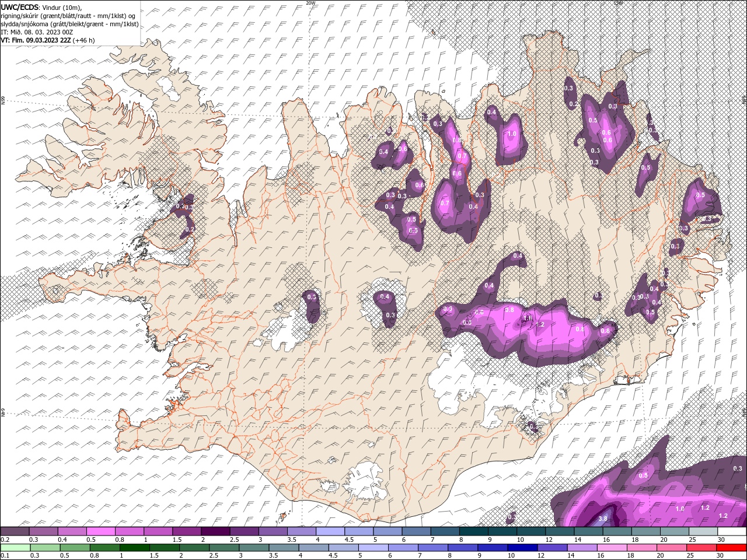Select the pale green 0.1 rain legend swatch
This screenshot has width=747, height=560.
15,548
